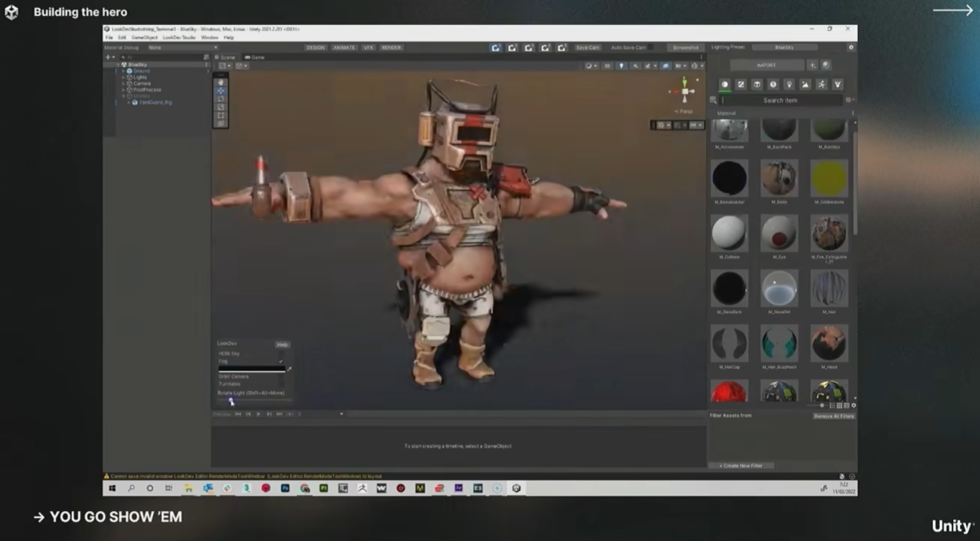Collapse the BlueSky scene root
The height and width of the screenshot is (541, 980).
pyautogui.click(x=118, y=65)
